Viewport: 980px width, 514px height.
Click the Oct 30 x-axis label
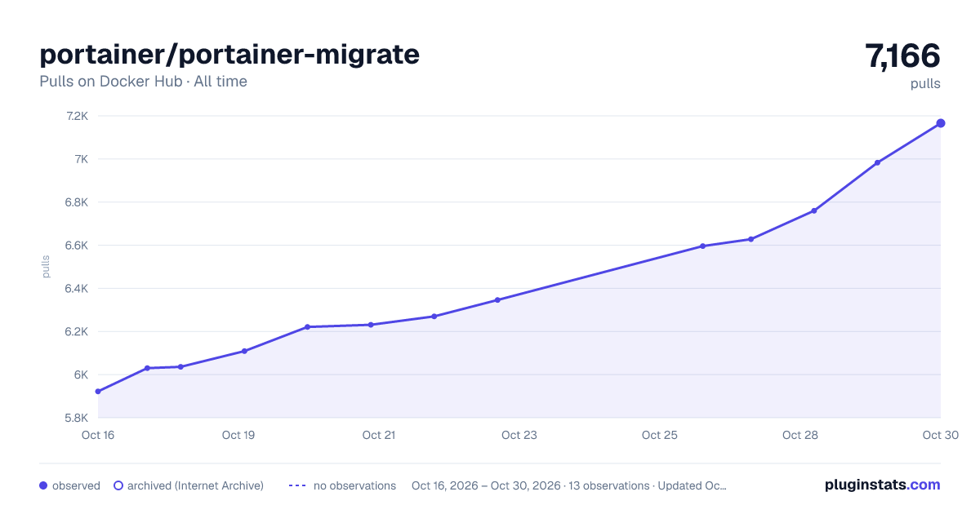point(940,435)
